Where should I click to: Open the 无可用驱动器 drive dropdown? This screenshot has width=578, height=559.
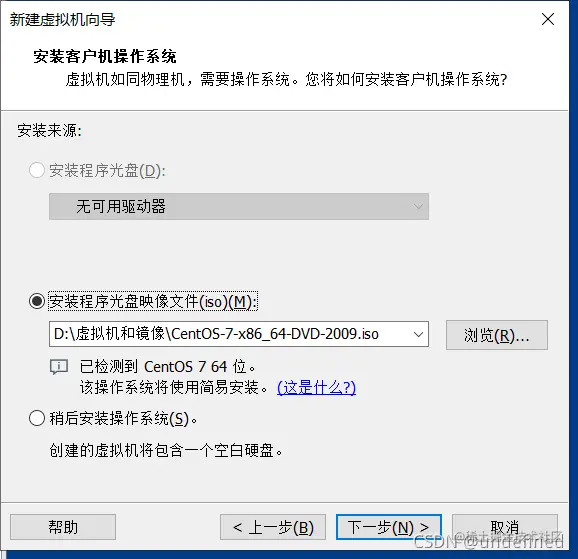click(238, 206)
